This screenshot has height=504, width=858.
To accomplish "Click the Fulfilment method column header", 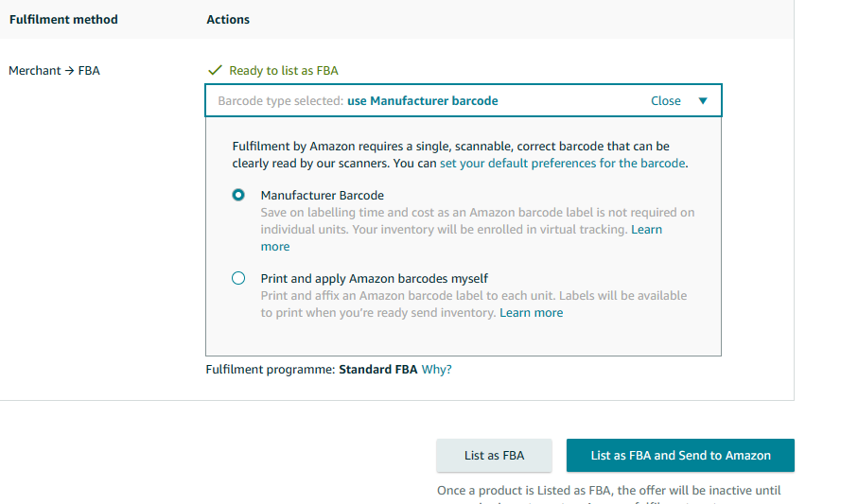I will [63, 19].
